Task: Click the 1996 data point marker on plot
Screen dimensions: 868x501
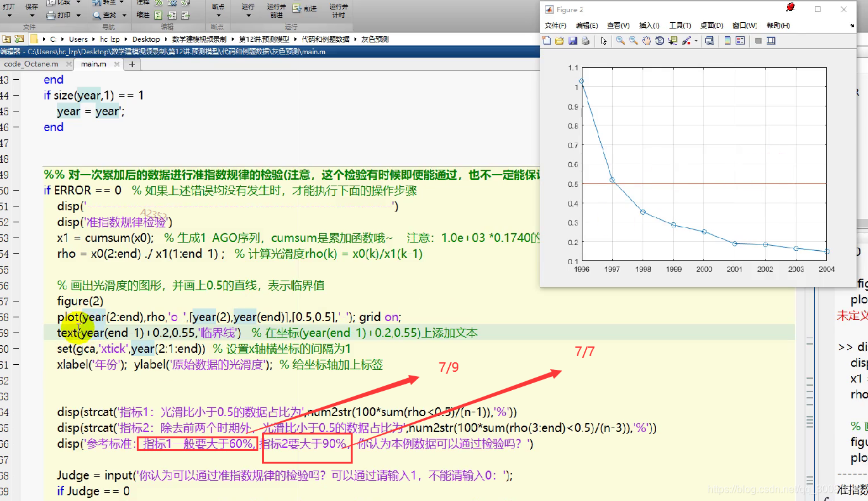Action: click(x=581, y=81)
